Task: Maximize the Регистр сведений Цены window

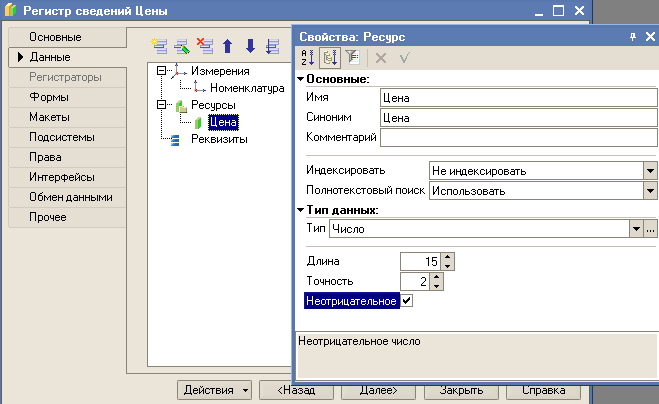Action: click(558, 10)
